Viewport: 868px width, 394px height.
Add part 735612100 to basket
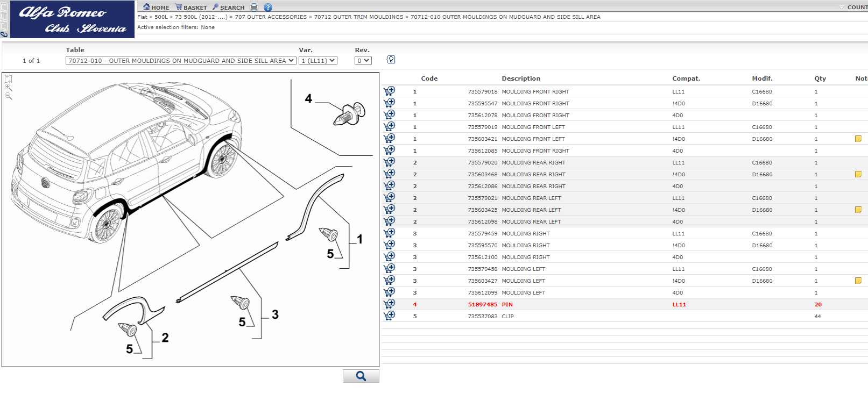pos(389,256)
